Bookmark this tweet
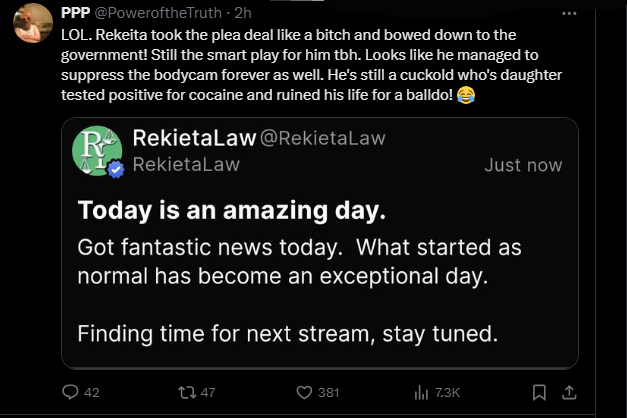The height and width of the screenshot is (418, 627). click(x=540, y=393)
